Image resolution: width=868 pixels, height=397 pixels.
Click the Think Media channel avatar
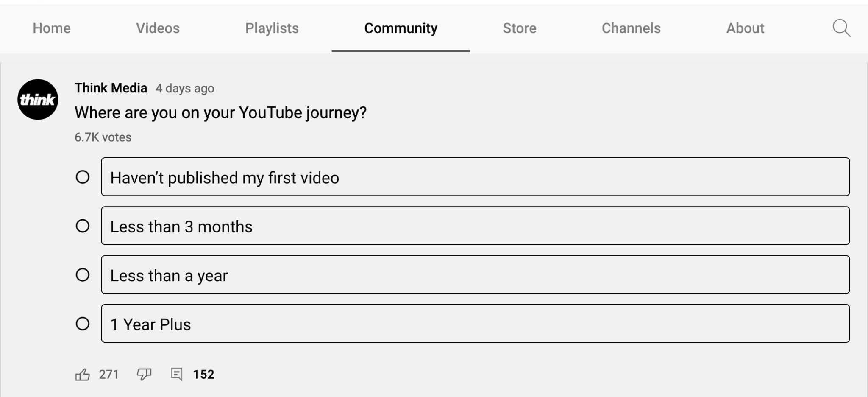38,101
